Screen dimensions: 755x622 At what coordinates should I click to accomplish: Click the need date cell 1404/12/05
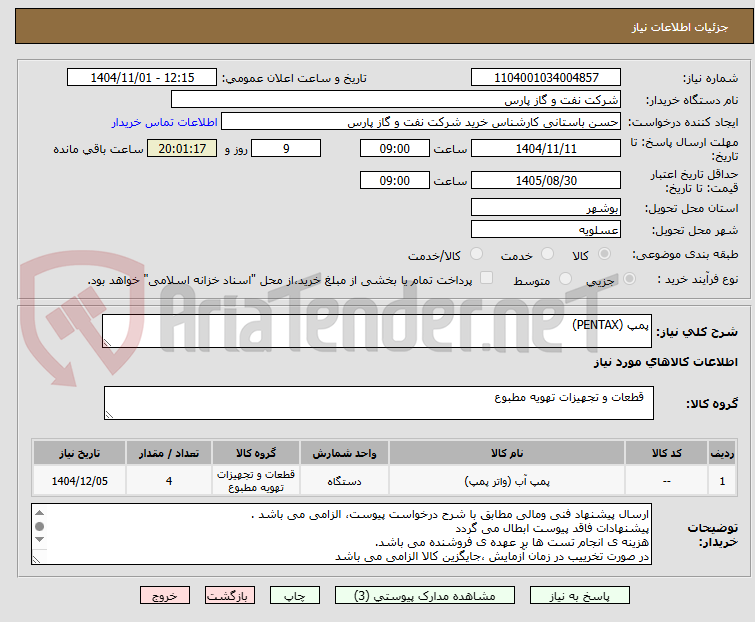pyautogui.click(x=79, y=480)
